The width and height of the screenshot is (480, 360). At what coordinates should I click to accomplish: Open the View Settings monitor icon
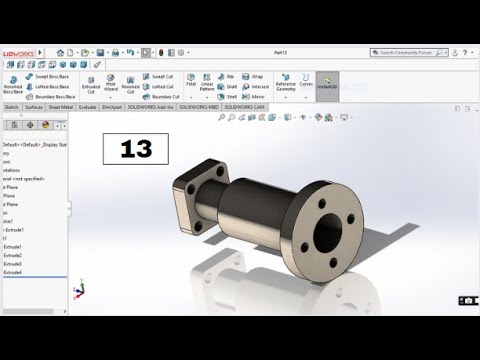point(344,117)
